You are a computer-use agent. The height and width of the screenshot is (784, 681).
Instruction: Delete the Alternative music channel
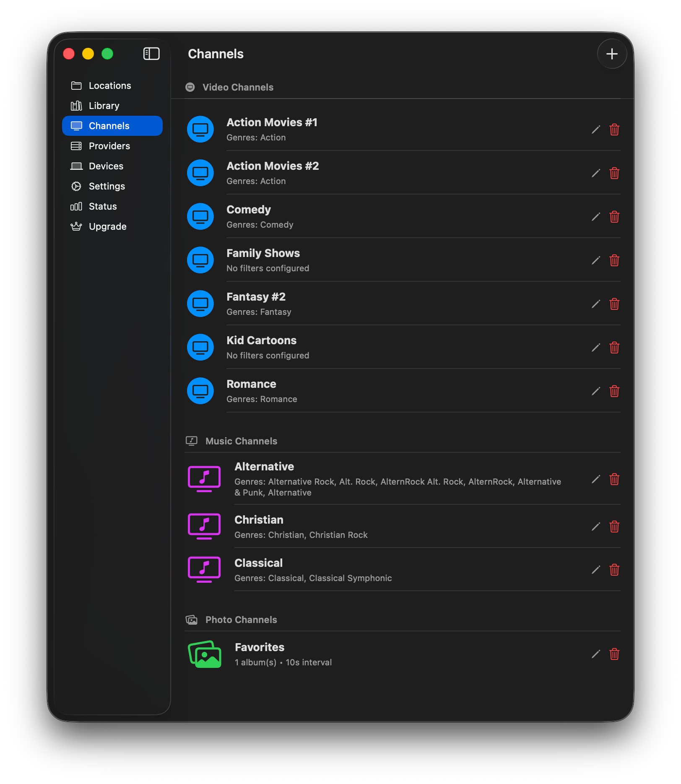[x=614, y=479]
